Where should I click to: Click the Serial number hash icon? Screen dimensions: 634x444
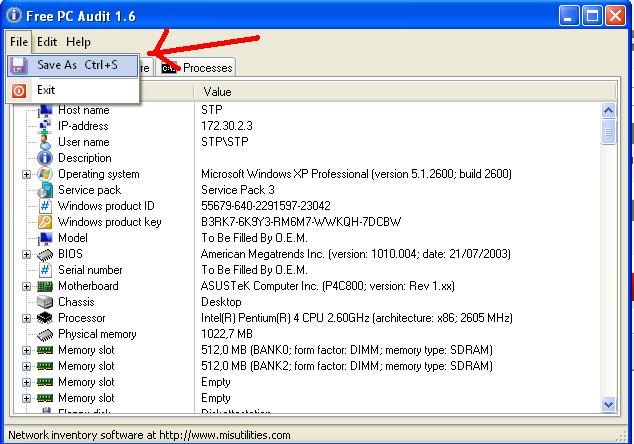point(45,270)
